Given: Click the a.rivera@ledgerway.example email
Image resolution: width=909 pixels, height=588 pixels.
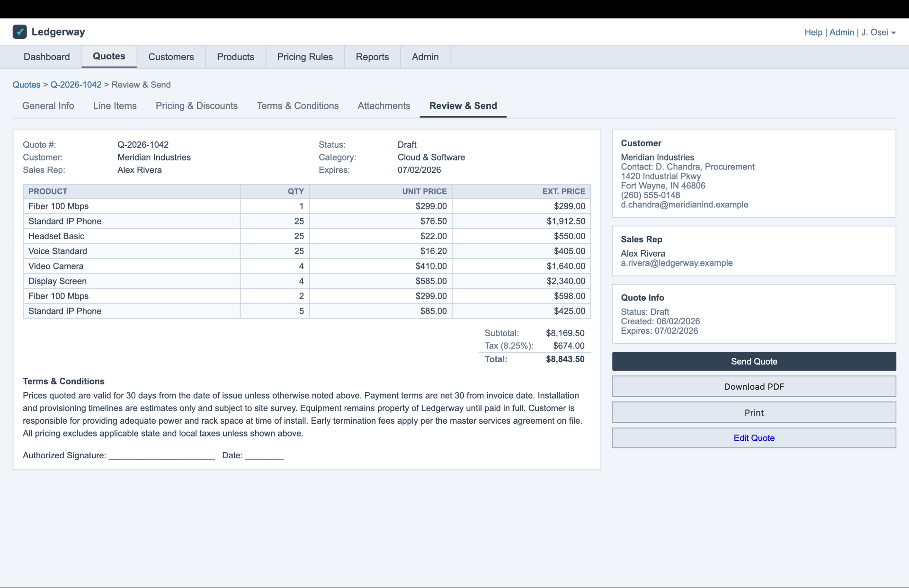Looking at the screenshot, I should (x=677, y=263).
